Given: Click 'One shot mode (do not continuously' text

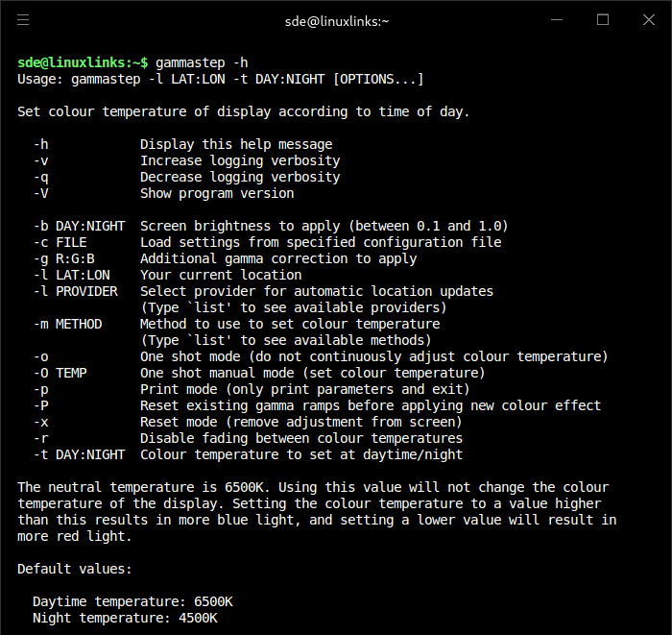Looking at the screenshot, I should point(374,356).
